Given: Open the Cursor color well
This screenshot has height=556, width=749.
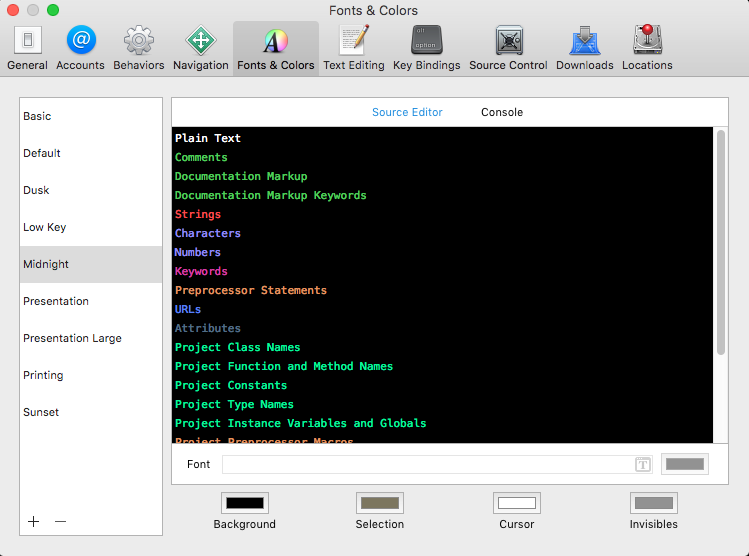Looking at the screenshot, I should point(517,503).
